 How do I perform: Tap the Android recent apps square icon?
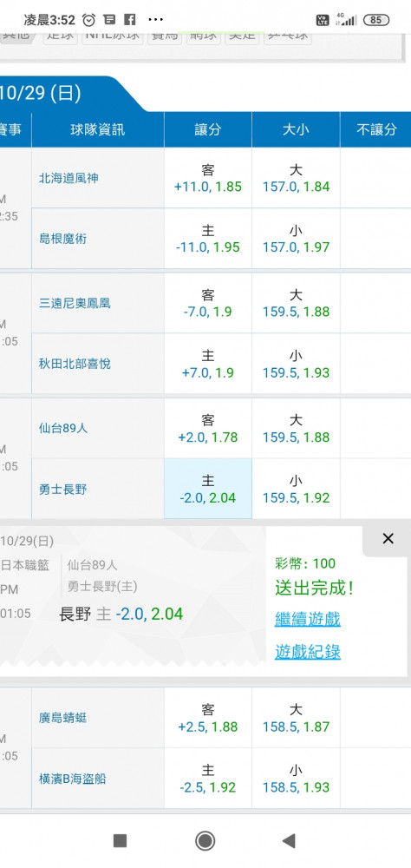click(120, 841)
